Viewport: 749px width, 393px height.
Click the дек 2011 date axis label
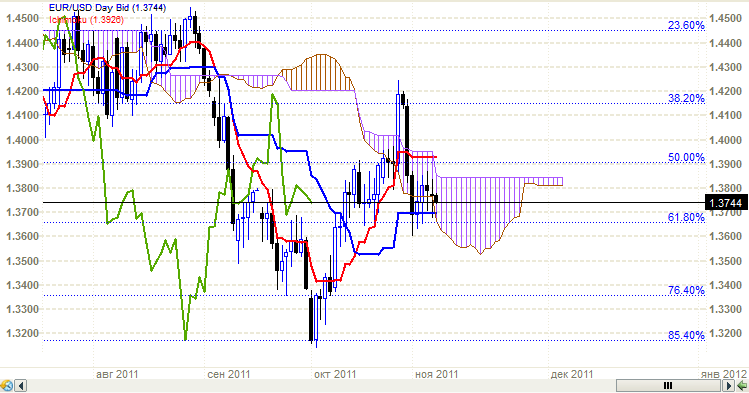click(x=572, y=374)
